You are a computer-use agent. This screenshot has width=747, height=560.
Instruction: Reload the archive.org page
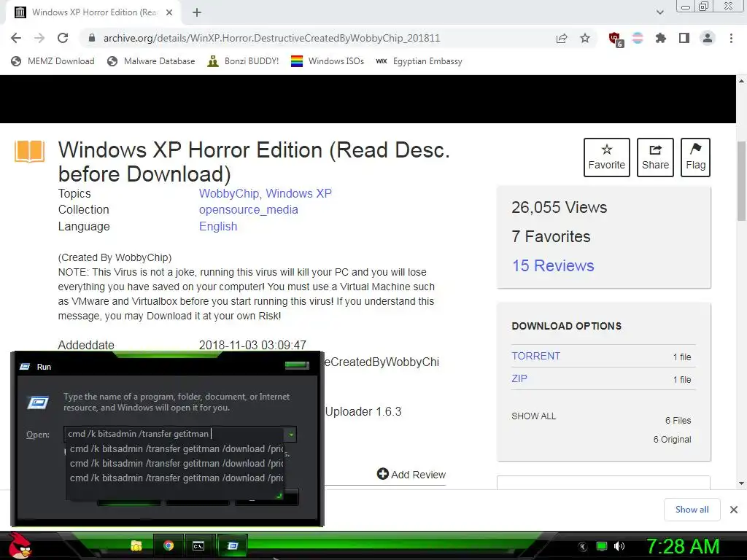63,38
